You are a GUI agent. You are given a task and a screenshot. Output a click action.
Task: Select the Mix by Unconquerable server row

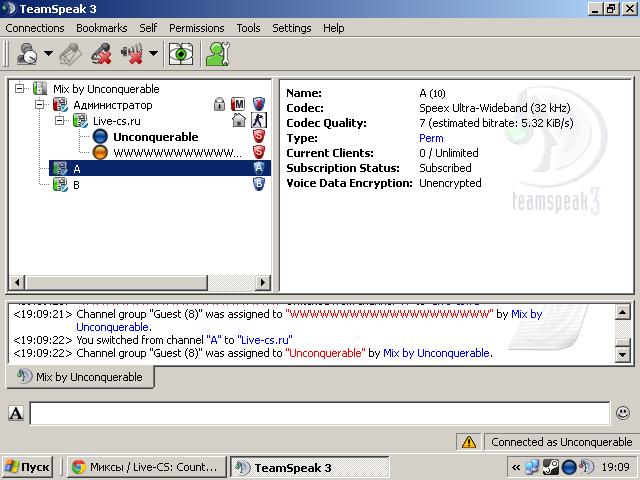pos(106,89)
